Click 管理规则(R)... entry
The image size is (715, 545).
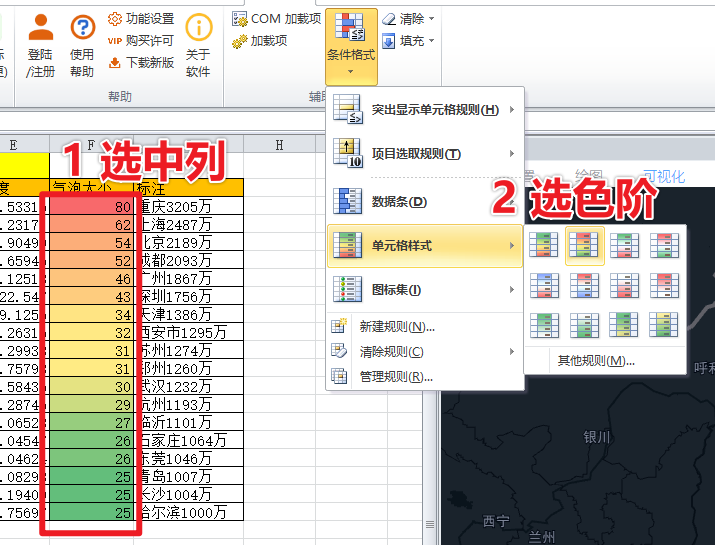tap(425, 377)
